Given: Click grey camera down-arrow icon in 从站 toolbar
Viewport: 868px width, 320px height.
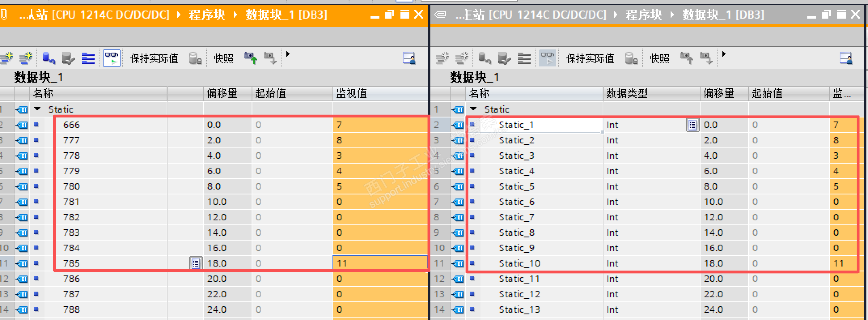Looking at the screenshot, I should click(270, 58).
